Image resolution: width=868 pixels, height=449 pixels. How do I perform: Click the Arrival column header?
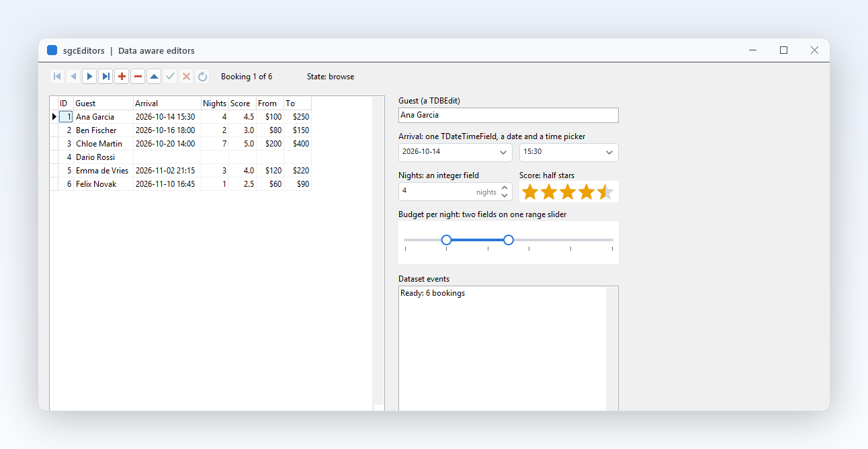coord(167,104)
